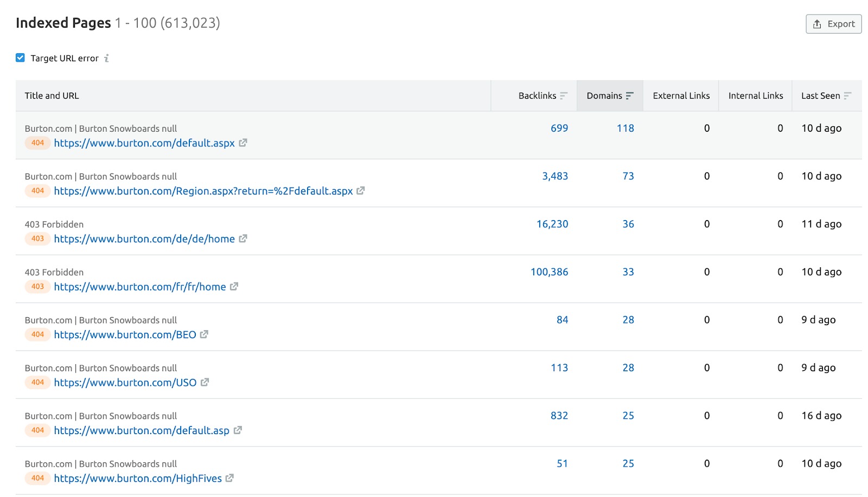The width and height of the screenshot is (868, 497).
Task: Open external link icon for /USO URL
Action: (x=205, y=382)
